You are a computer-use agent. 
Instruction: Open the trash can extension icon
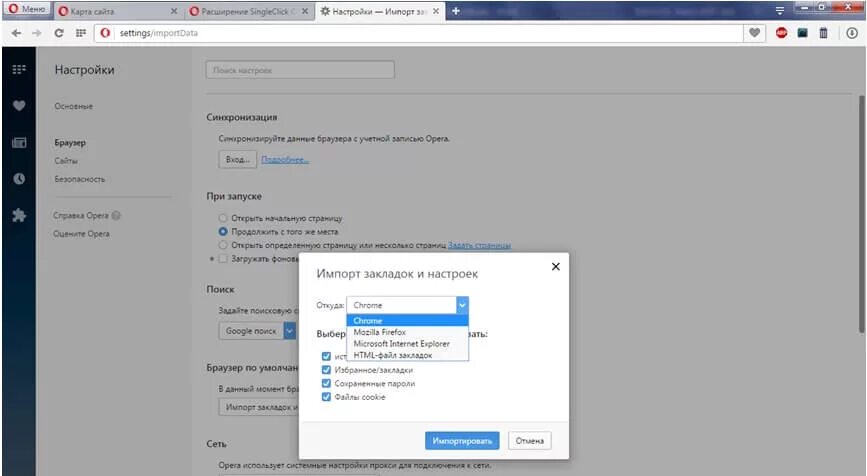(823, 33)
